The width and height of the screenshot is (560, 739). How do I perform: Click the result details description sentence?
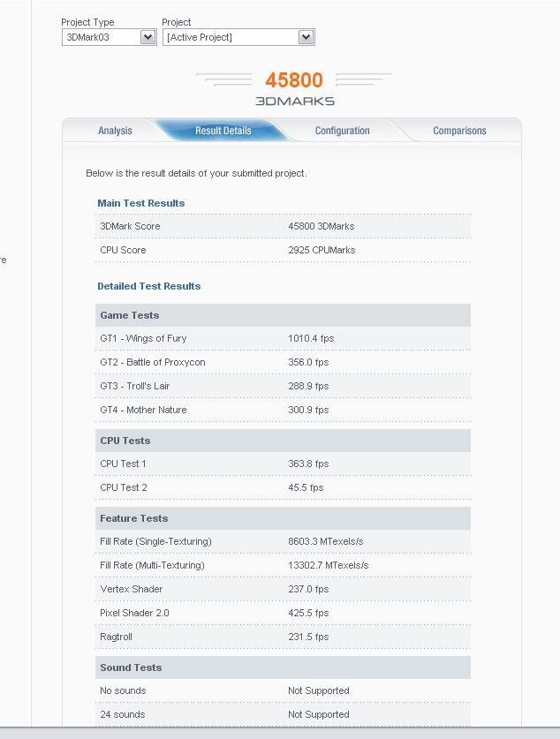196,173
